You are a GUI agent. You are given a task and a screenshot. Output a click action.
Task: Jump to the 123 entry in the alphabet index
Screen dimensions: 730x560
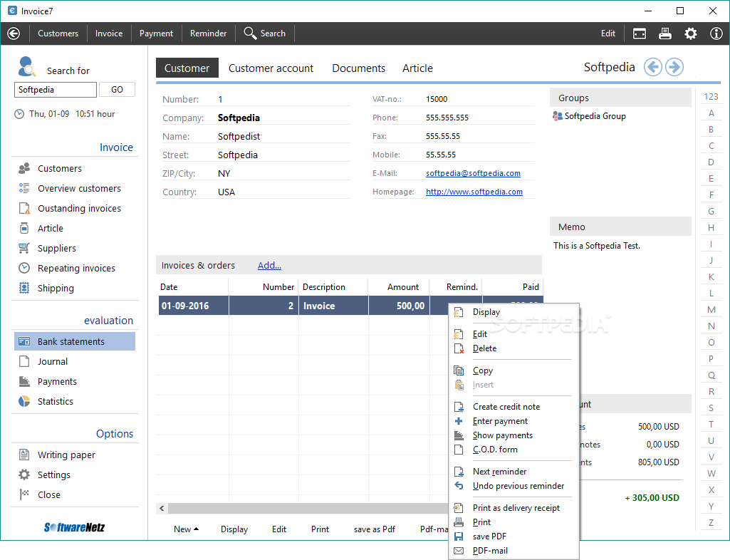click(711, 96)
